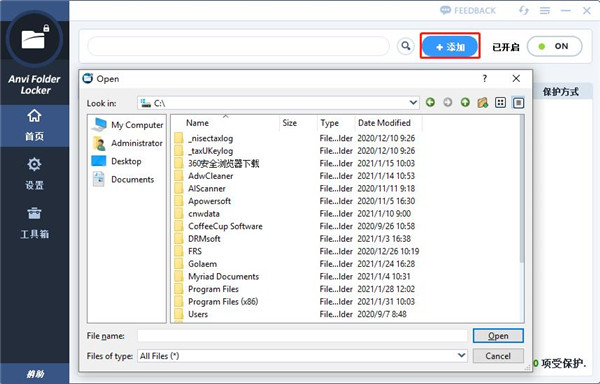
Task: Select the Program Files (x86) folder
Action: click(223, 302)
